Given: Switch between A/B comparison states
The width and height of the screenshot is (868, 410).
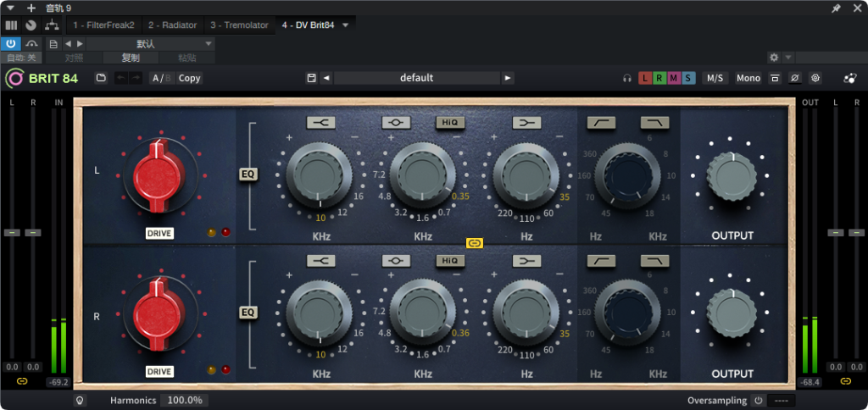Looking at the screenshot, I should point(162,78).
